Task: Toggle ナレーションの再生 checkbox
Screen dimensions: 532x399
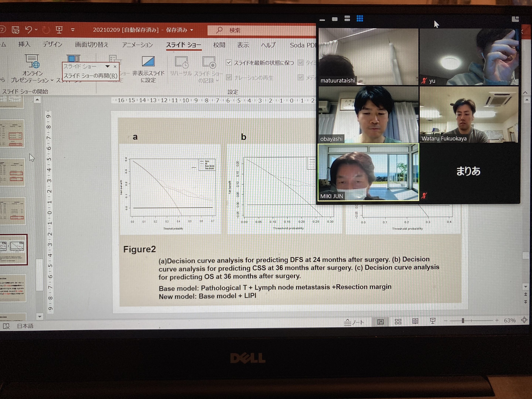Action: pyautogui.click(x=229, y=77)
